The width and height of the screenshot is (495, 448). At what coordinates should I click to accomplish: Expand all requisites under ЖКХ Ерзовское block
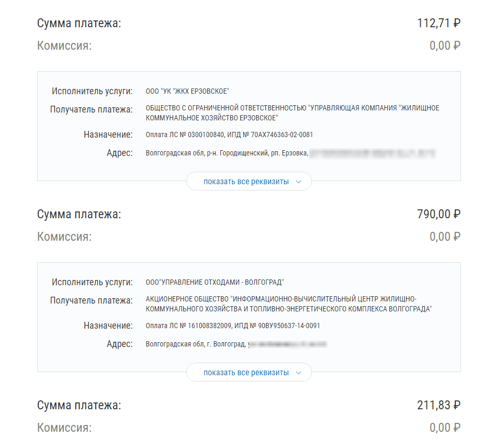pyautogui.click(x=246, y=182)
